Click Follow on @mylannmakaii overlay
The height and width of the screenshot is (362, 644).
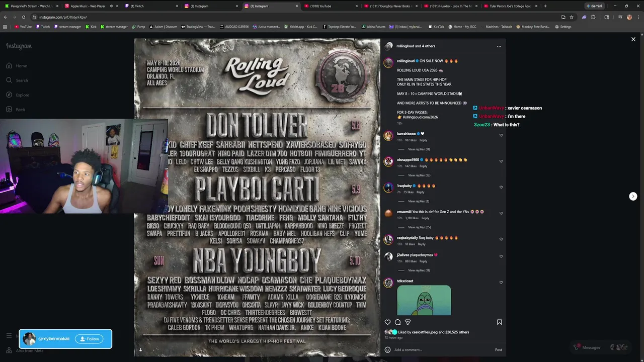click(x=89, y=339)
